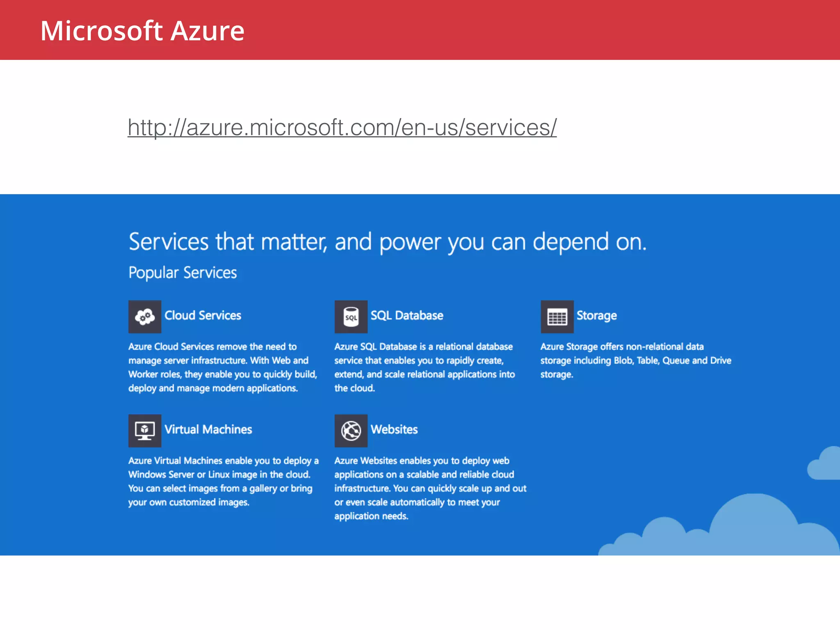
Task: Click the 'Microsoft Azure' slide title
Action: (142, 31)
